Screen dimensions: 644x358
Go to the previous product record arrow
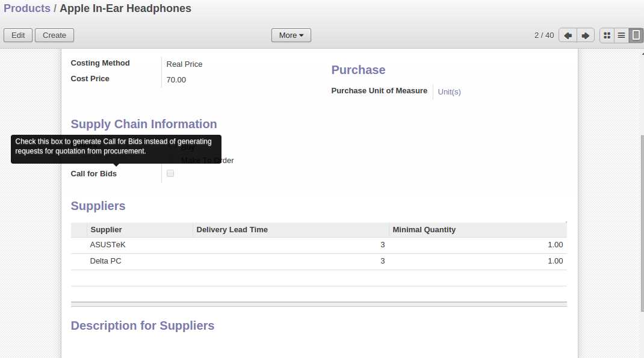pos(567,35)
